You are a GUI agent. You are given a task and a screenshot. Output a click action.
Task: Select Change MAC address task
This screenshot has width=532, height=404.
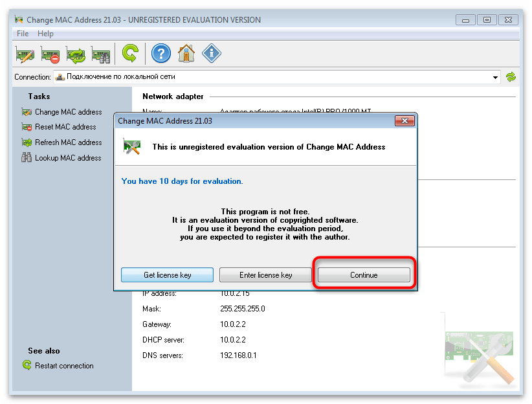tap(61, 112)
